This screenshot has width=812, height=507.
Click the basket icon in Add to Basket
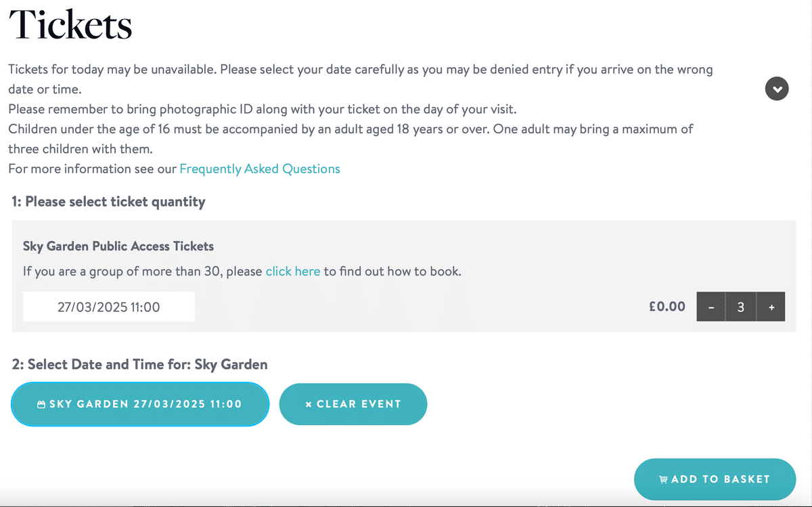point(663,479)
